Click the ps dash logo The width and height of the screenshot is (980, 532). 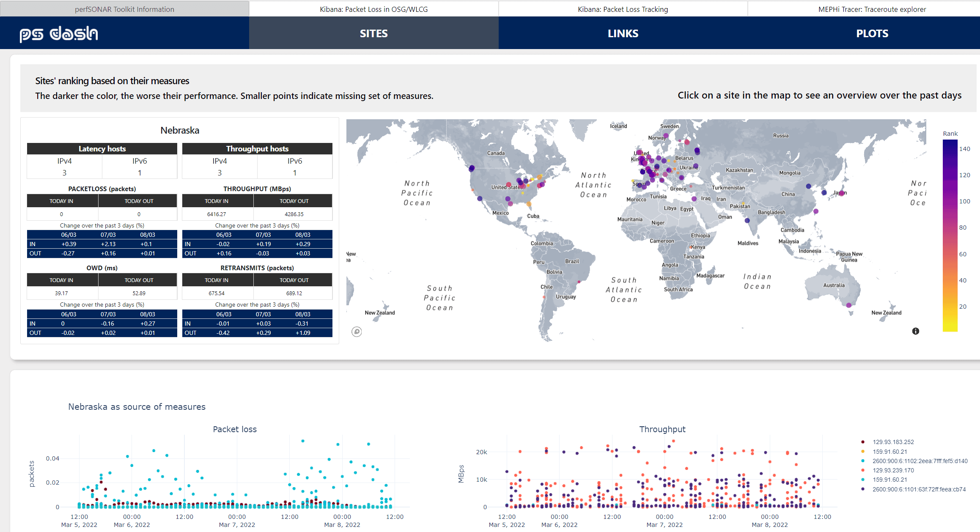pos(59,33)
